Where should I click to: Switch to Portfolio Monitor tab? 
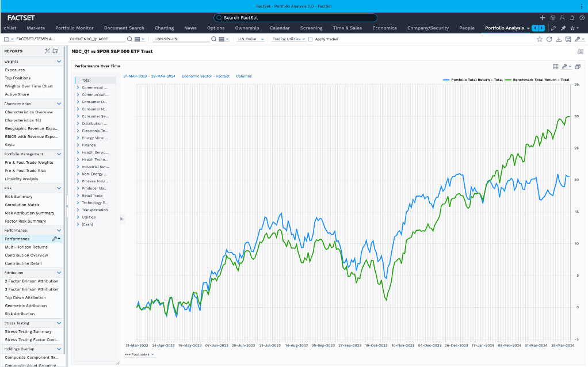[74, 28]
